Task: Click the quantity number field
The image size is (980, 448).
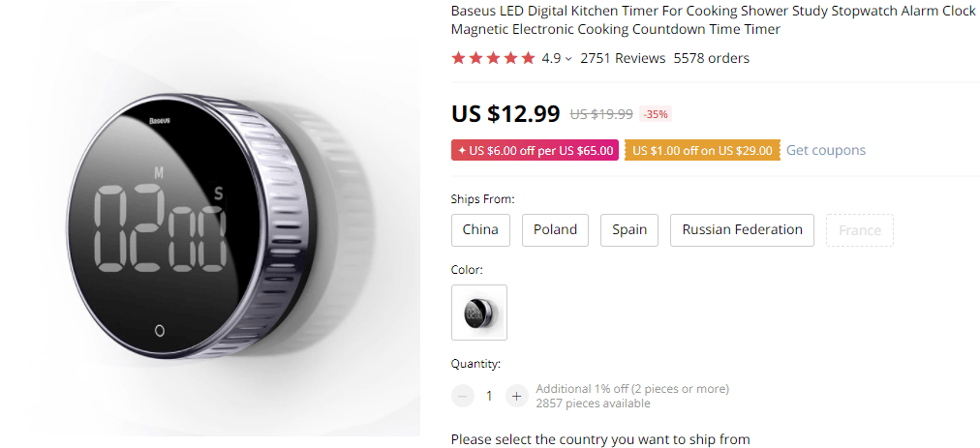Action: [x=489, y=396]
